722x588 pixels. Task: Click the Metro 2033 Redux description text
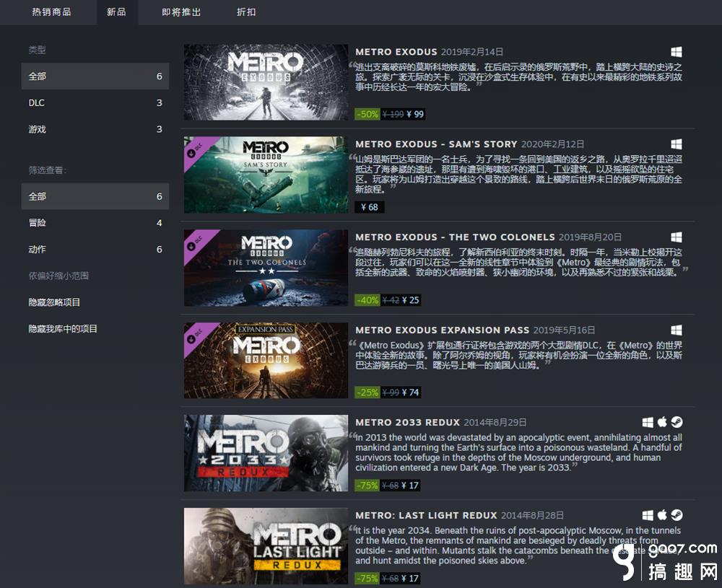pyautogui.click(x=518, y=452)
